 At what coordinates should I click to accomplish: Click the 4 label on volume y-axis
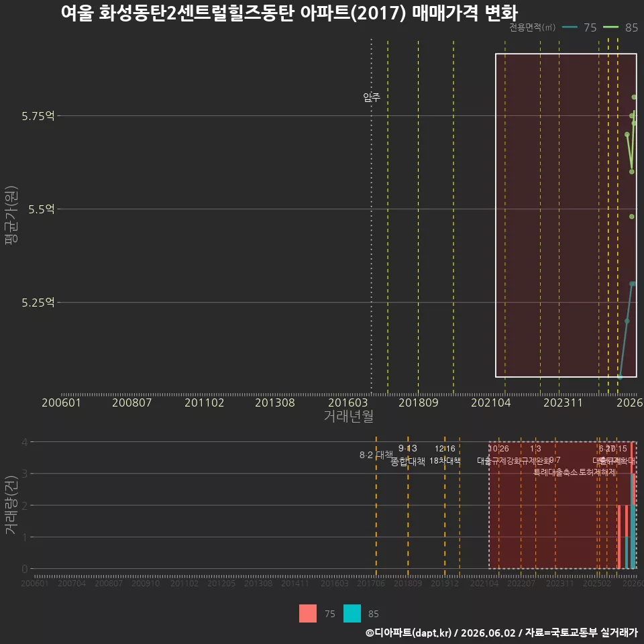pos(25,442)
